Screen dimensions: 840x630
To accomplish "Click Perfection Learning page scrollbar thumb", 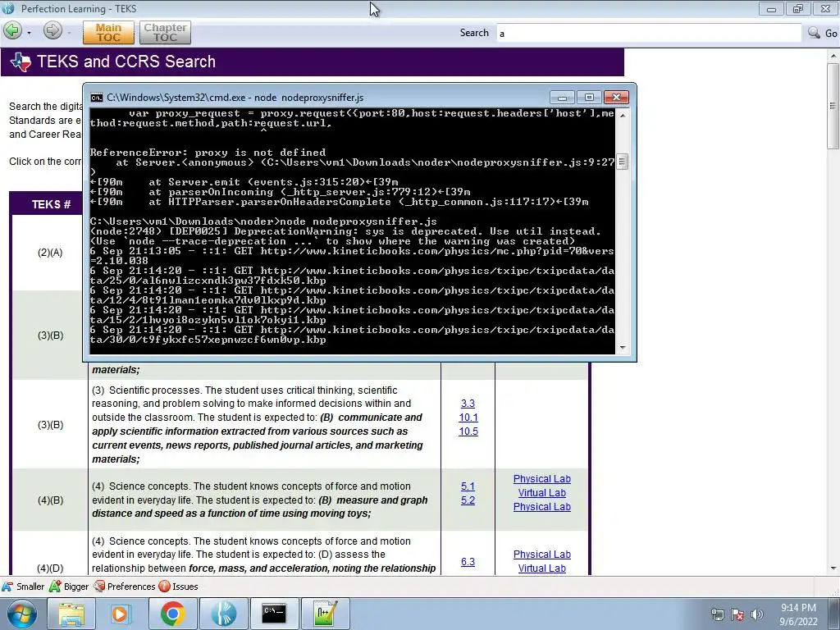I will pyautogui.click(x=833, y=106).
